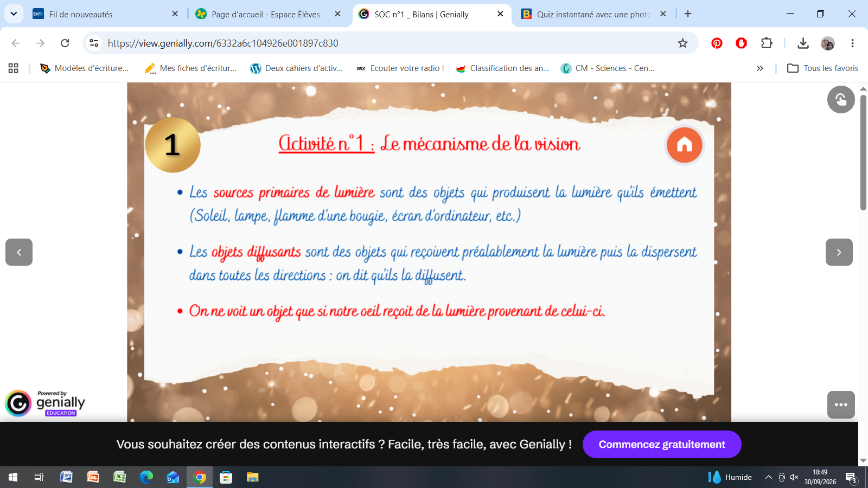The height and width of the screenshot is (488, 868).
Task: Go to the next Genially slide
Action: 839,252
